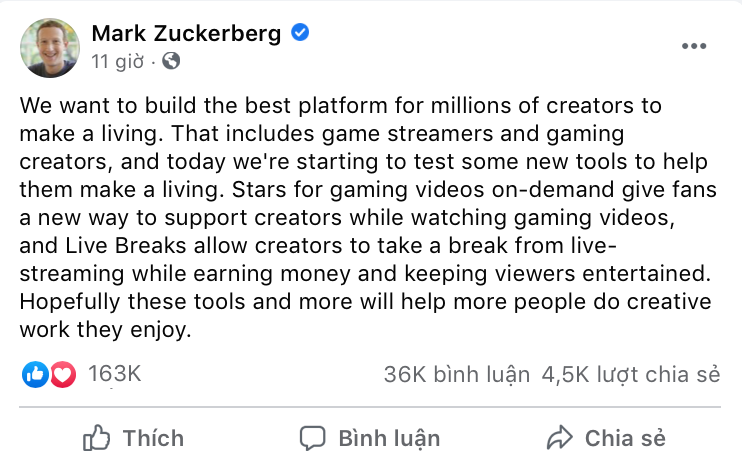Screen dimensions: 742x465
Task: Click the thumbs-up outline icon beside Thích
Action: pos(96,438)
